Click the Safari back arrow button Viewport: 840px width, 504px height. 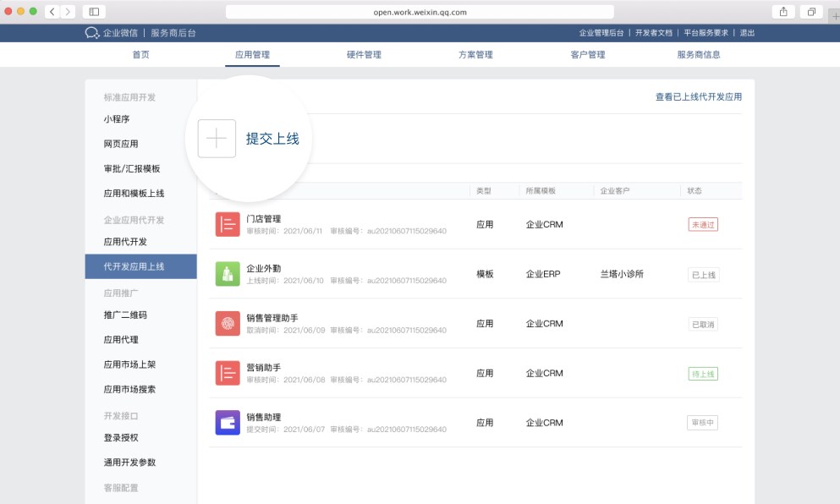[x=52, y=12]
